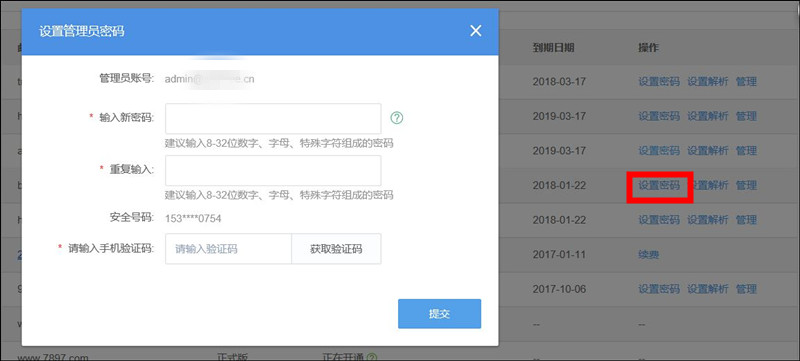
Task: Click the 安全号码 label
Action: 132,218
